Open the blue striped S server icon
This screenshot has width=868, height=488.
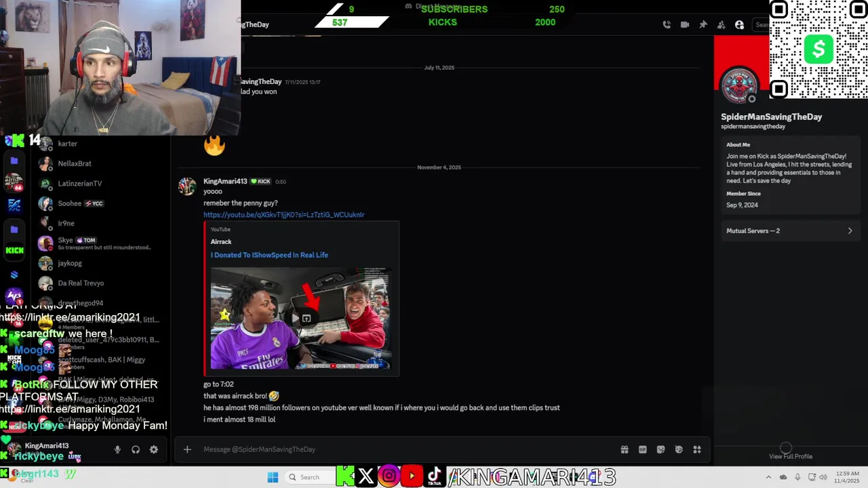14,274
